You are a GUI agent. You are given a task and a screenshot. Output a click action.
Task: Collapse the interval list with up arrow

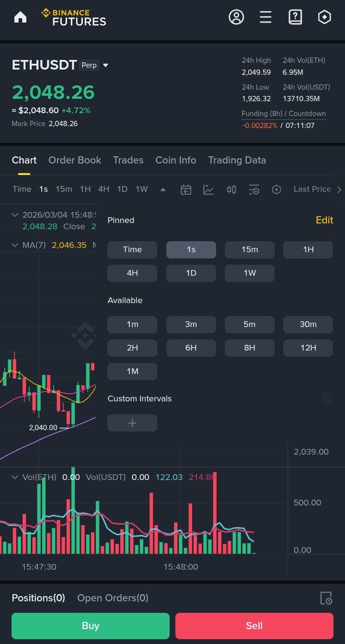pos(163,189)
